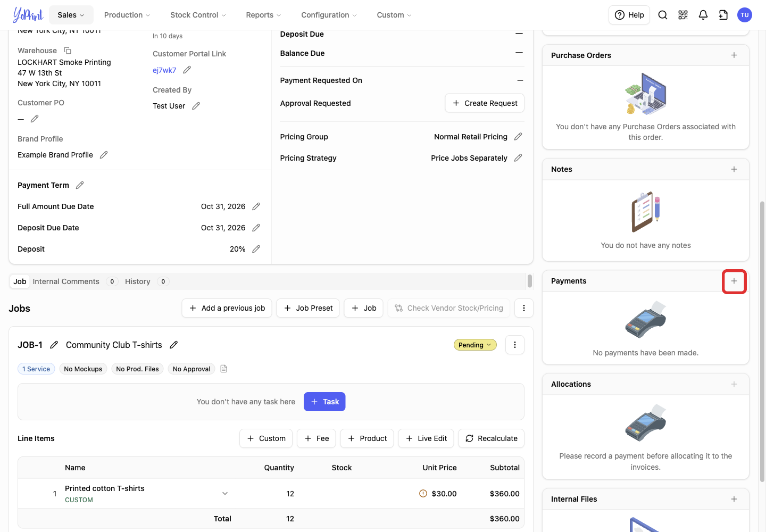Image resolution: width=766 pixels, height=532 pixels.
Task: Open the job document icon beside No Approval
Action: (224, 369)
